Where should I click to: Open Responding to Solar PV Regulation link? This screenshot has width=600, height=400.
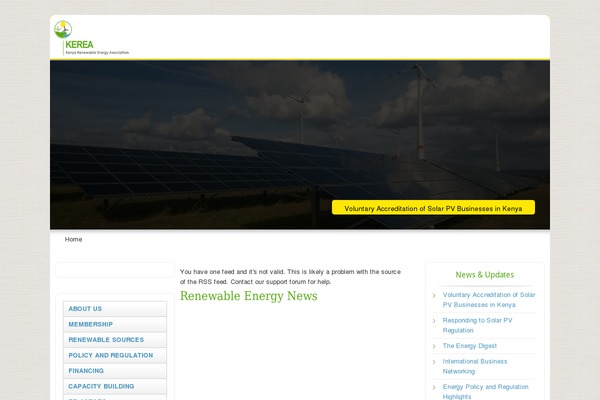(x=477, y=325)
